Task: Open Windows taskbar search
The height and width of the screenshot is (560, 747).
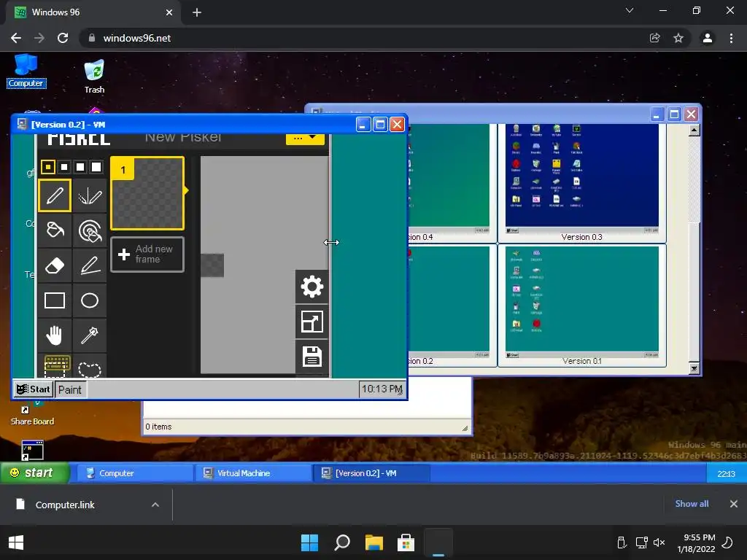Action: (x=342, y=542)
